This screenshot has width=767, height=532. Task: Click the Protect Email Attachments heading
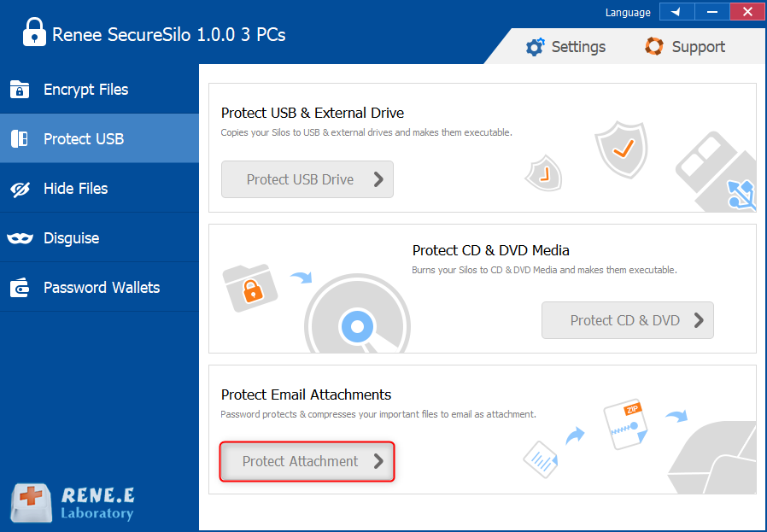(x=307, y=395)
